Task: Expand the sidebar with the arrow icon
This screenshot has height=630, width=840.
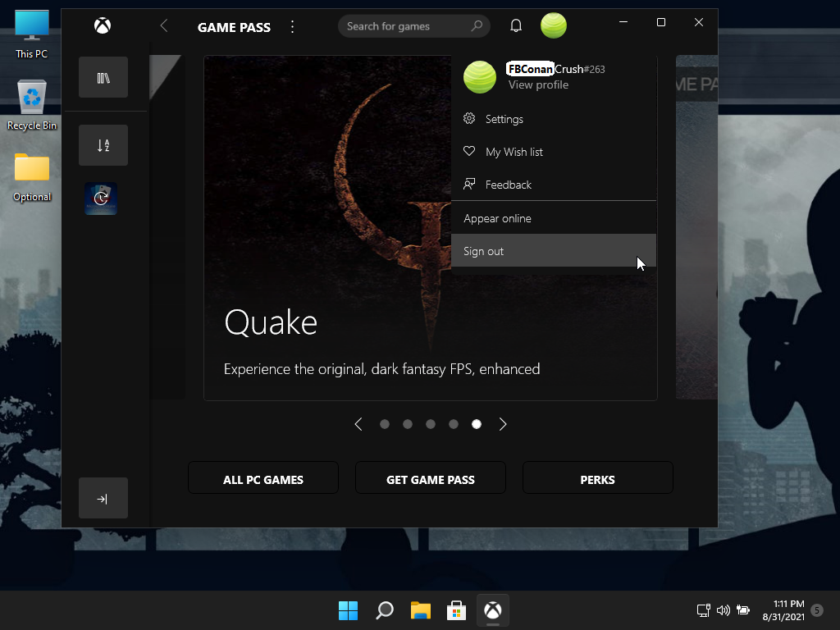Action: (103, 498)
